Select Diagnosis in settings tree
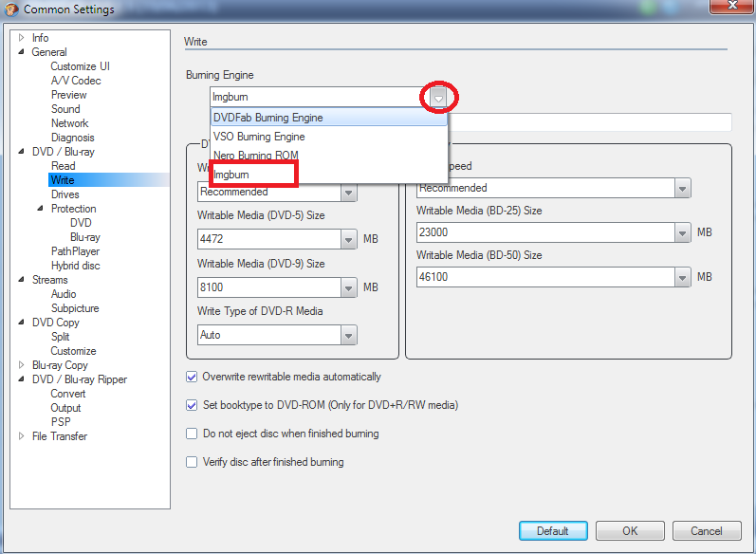 pyautogui.click(x=72, y=138)
